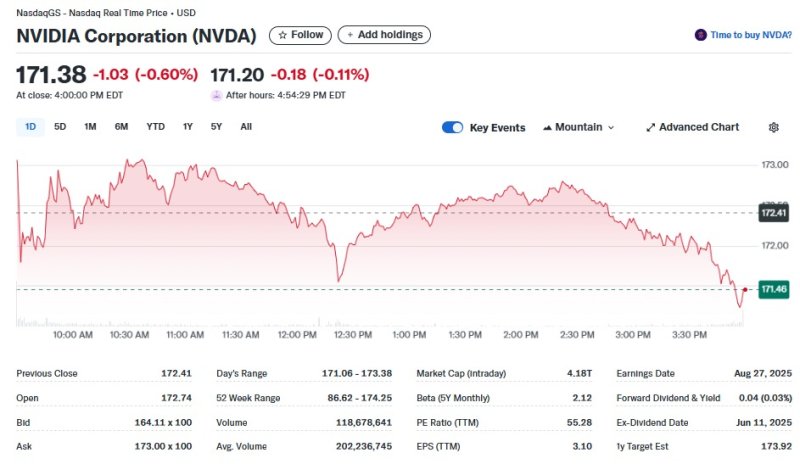Click the Advanced Chart expand arrows icon
Viewport: 800px width, 464px height.
tap(651, 128)
